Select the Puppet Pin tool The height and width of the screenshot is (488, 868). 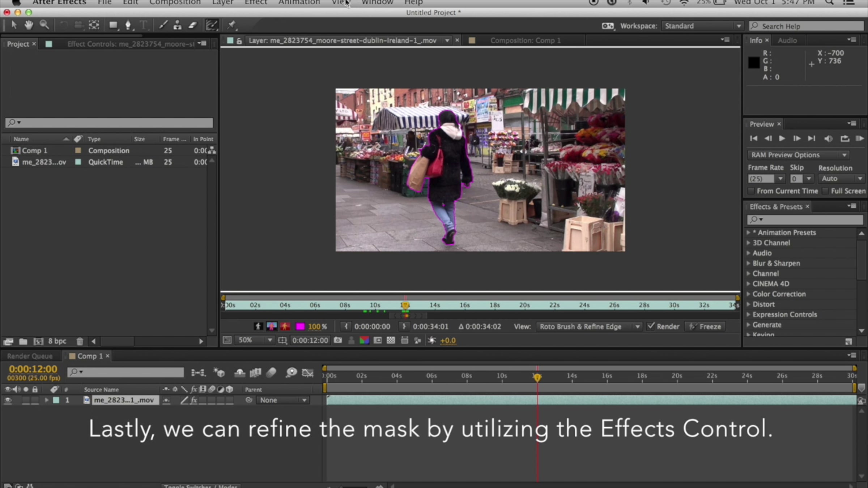[231, 25]
